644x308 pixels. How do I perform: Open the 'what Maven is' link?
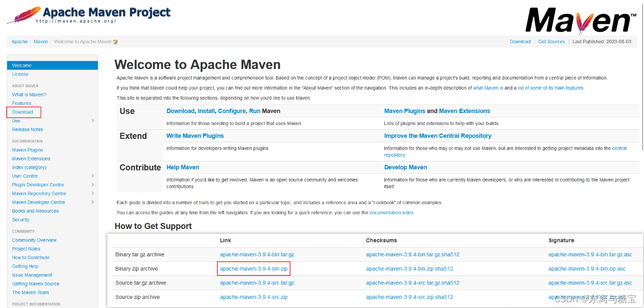[488, 88]
